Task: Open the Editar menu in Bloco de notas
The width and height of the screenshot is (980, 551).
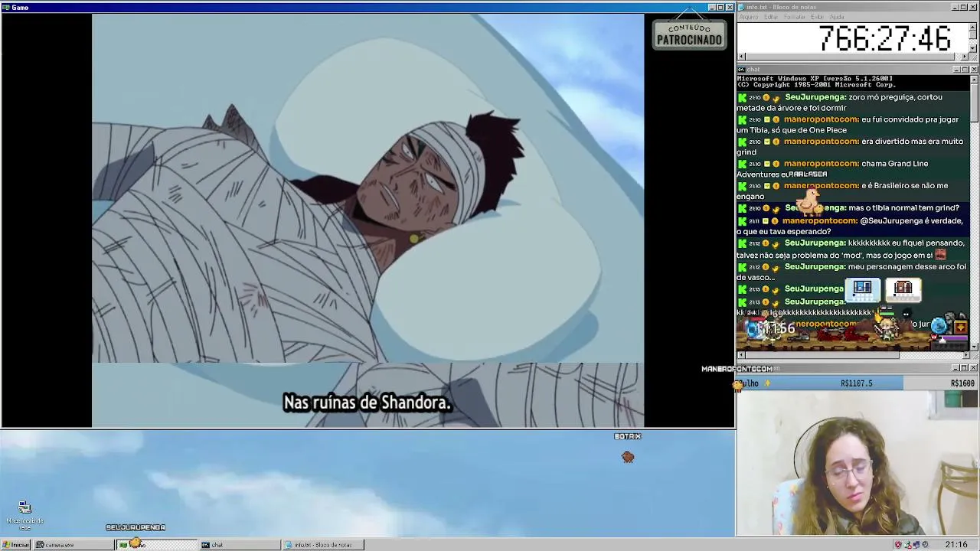Action: coord(770,17)
